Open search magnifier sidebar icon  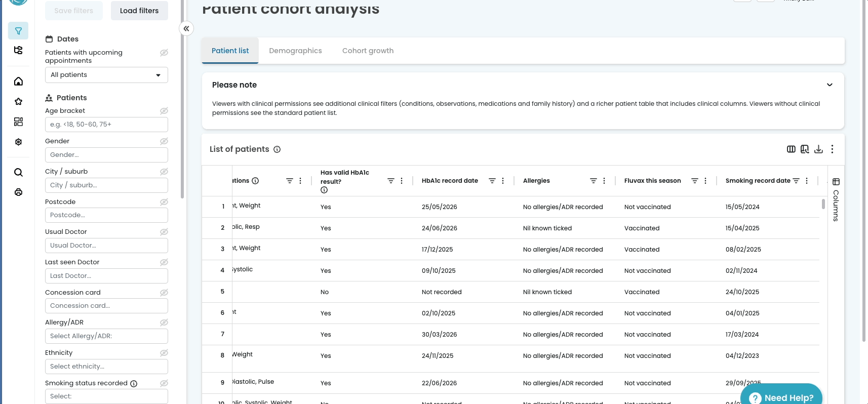[x=18, y=172]
